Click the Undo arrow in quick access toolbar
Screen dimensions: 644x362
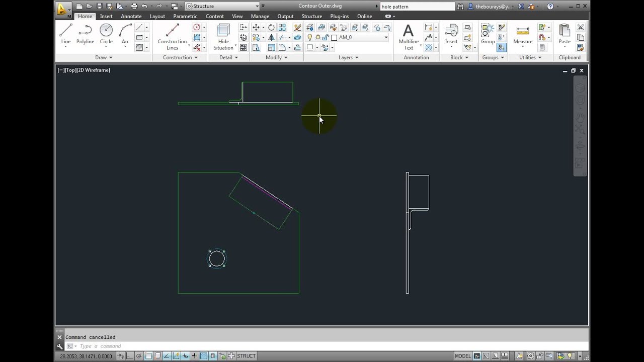coord(145,6)
